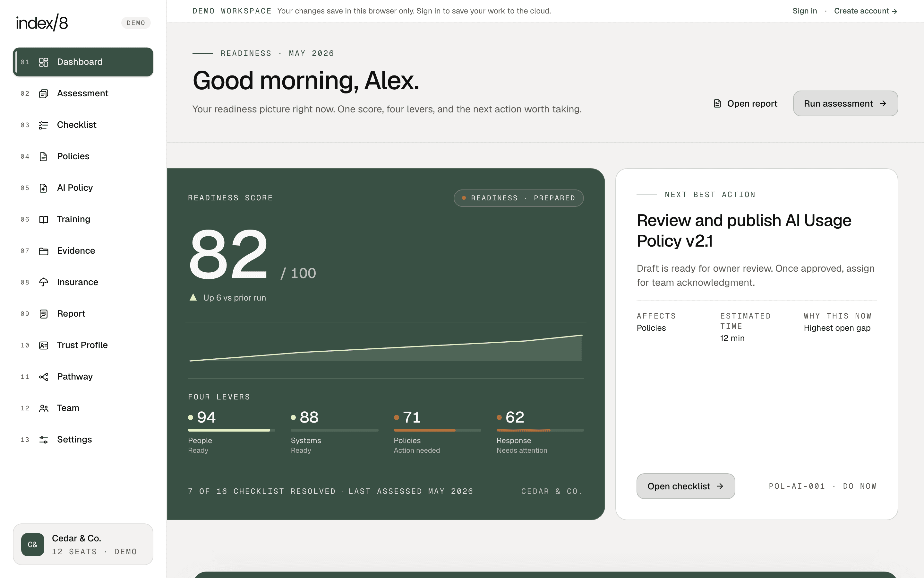924x578 pixels.
Task: Click the Team people icon
Action: point(44,408)
